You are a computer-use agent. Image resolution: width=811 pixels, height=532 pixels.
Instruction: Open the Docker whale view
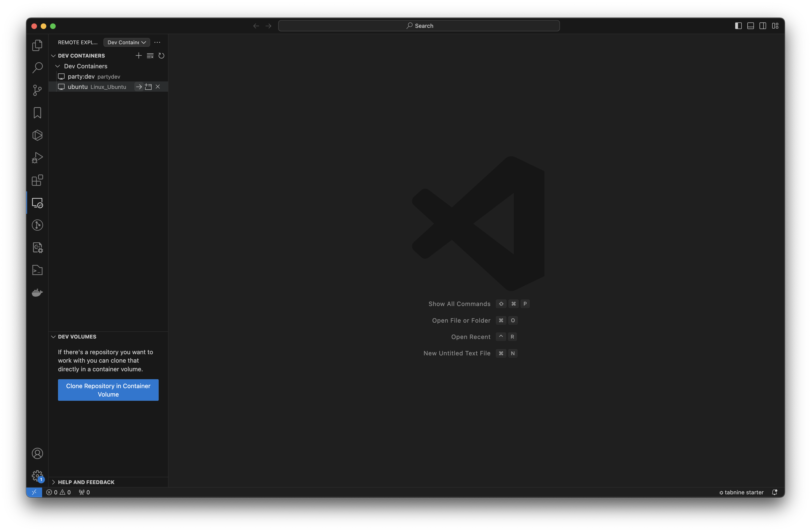(x=37, y=293)
